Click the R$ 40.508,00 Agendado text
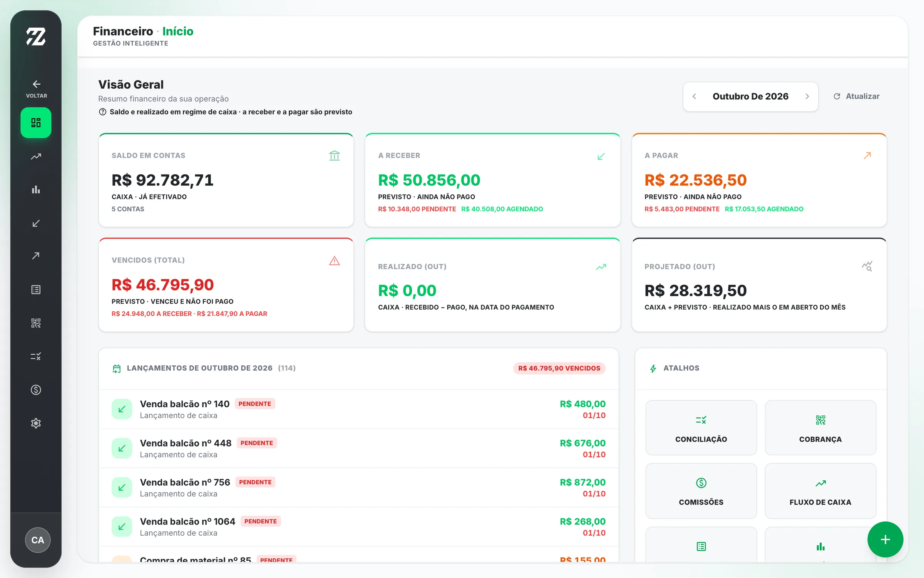 502,209
